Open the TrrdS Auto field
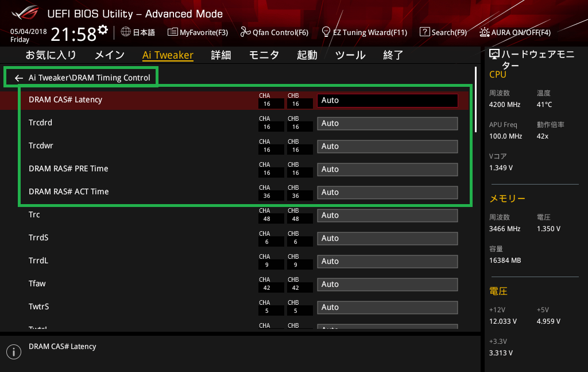Screen dimensions: 588x372 [388, 239]
